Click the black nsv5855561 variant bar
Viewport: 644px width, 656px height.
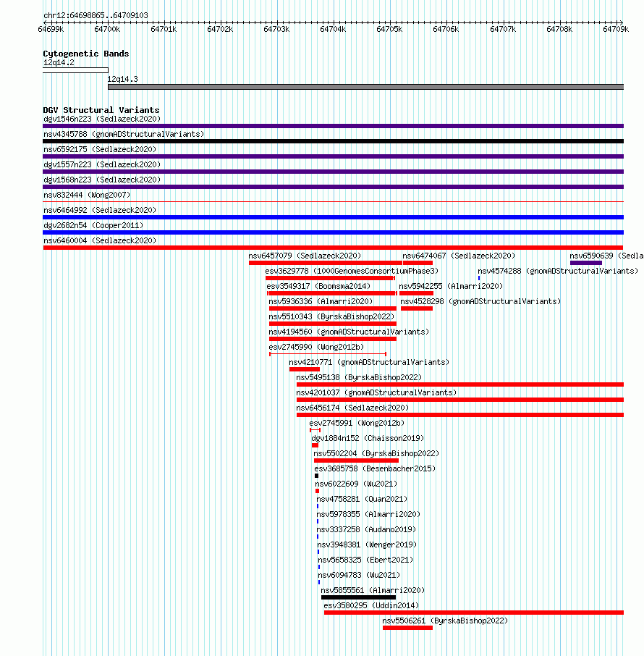coord(358,597)
